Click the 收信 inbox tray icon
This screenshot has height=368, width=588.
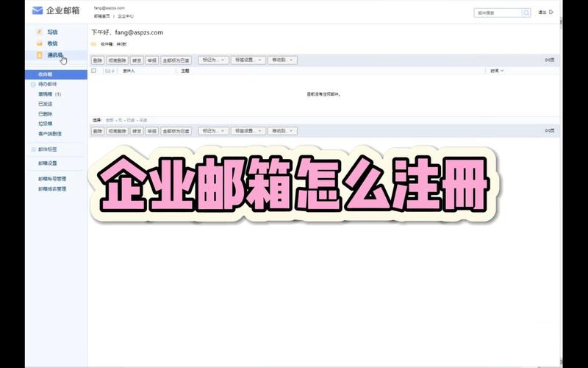pyautogui.click(x=40, y=43)
